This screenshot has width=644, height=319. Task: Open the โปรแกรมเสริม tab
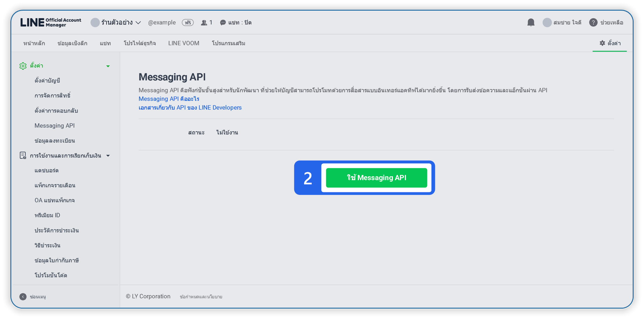tap(229, 43)
